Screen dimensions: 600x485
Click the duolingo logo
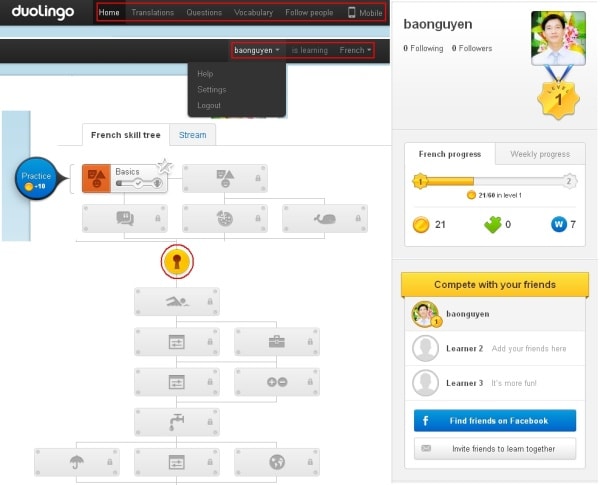coord(42,12)
